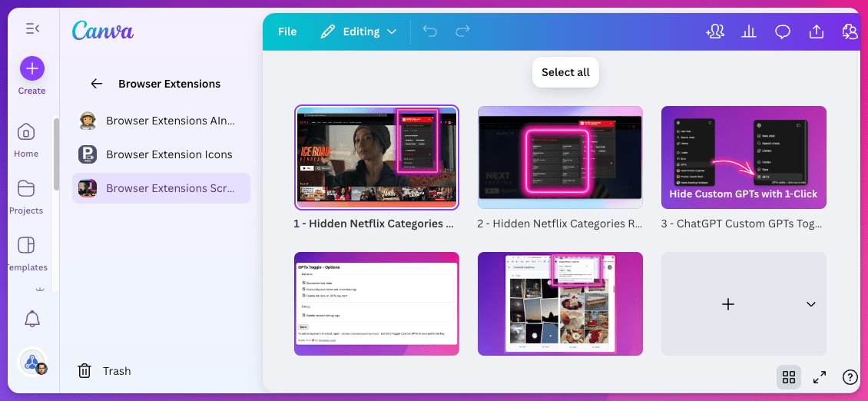Screen dimensions: 868x401
Task: Click the Select all button
Action: point(566,72)
